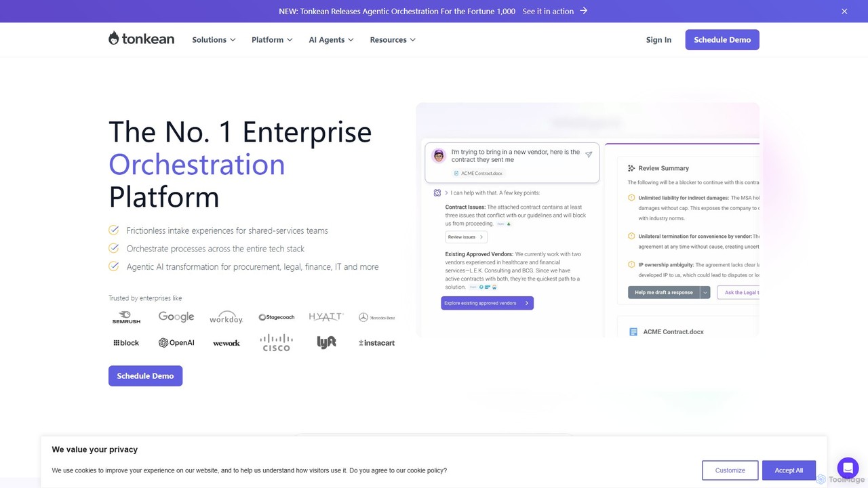Click the arrow after See it in action
The image size is (868, 488).
click(x=584, y=11)
